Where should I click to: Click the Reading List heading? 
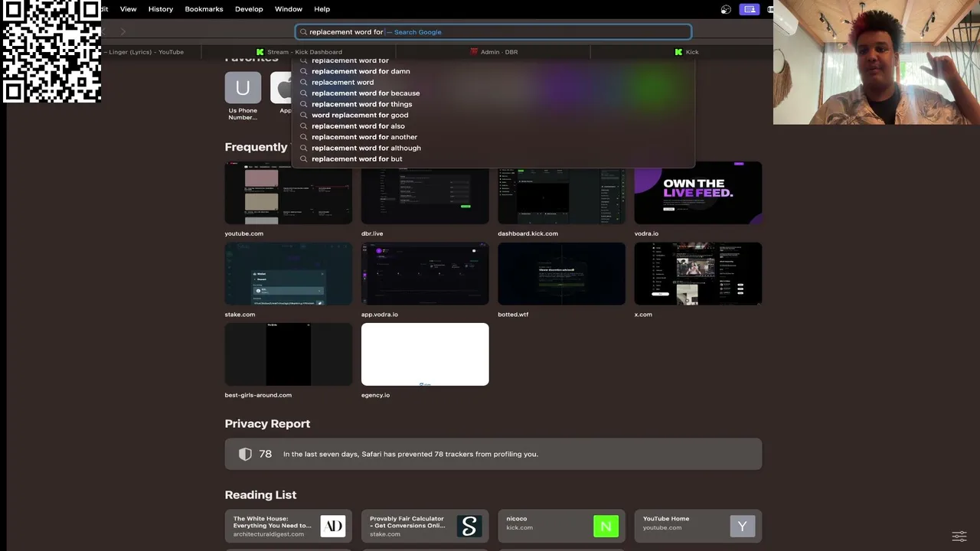[x=260, y=495]
